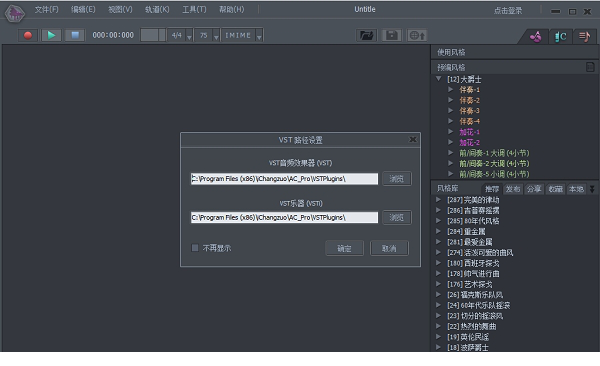The height and width of the screenshot is (366, 600).
Task: Click the 使用风格 panel header
Action: 515,52
